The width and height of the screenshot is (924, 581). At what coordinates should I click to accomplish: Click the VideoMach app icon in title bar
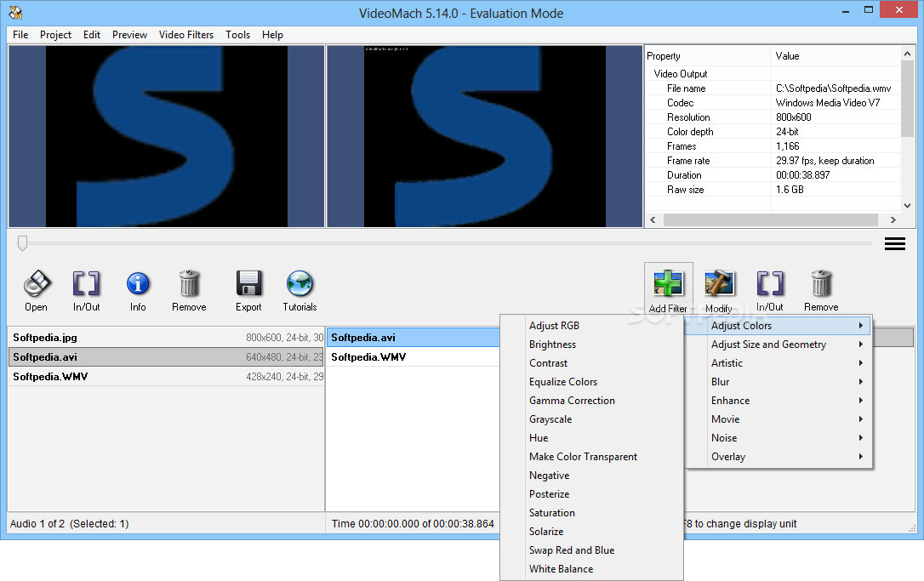pyautogui.click(x=15, y=13)
